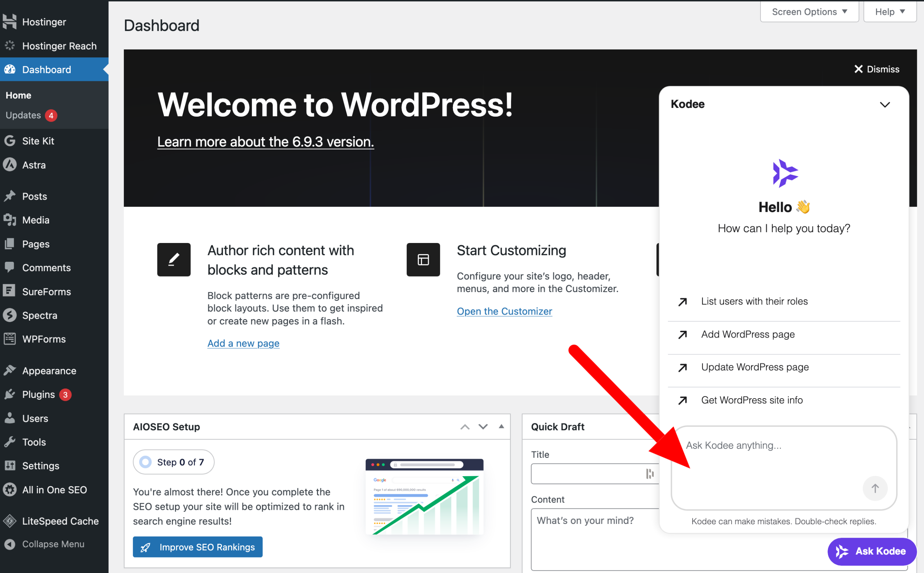Screen dimensions: 924x573
Task: Click the Hostinger logo icon in sidebar
Action: tap(10, 22)
